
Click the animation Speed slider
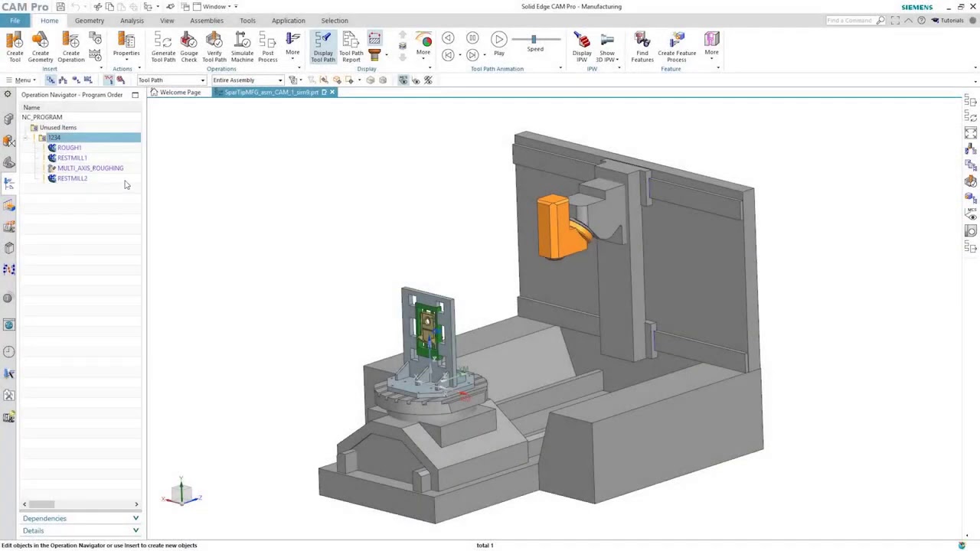coord(535,39)
